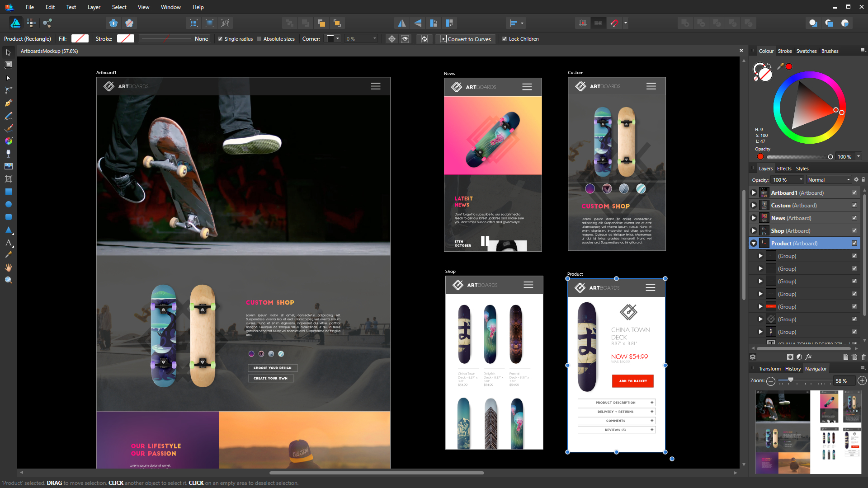Select the Corner tool
Screen dimensions: 868x488
(x=8, y=90)
